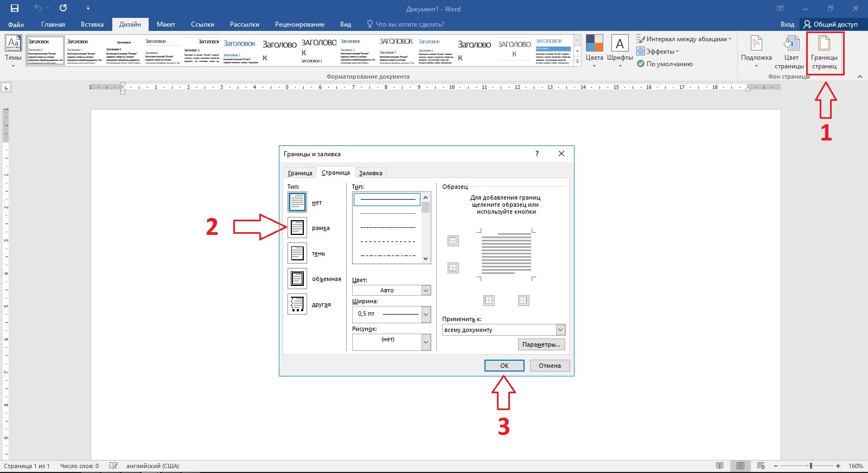Open the Макет ribbon tab
Screen dimensions: 868x473
166,24
